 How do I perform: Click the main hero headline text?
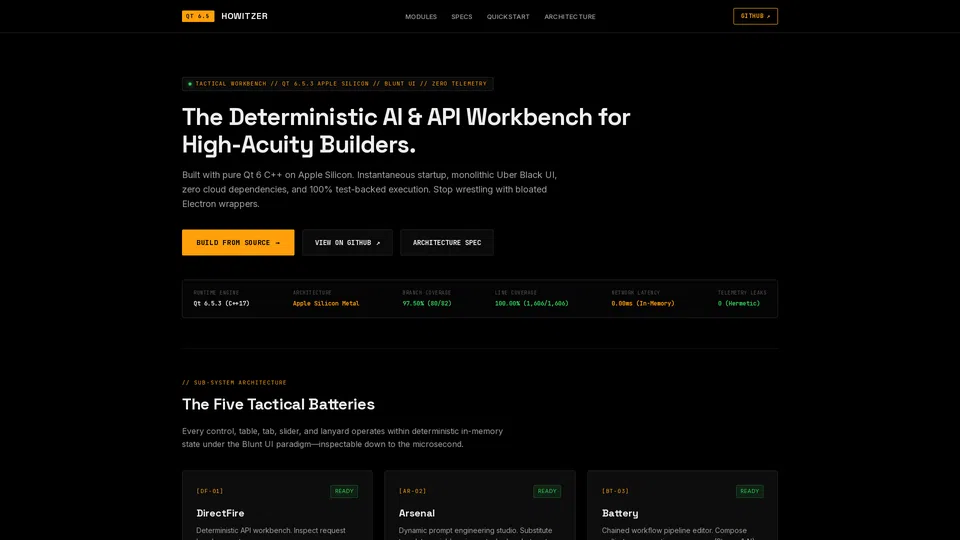(406, 130)
